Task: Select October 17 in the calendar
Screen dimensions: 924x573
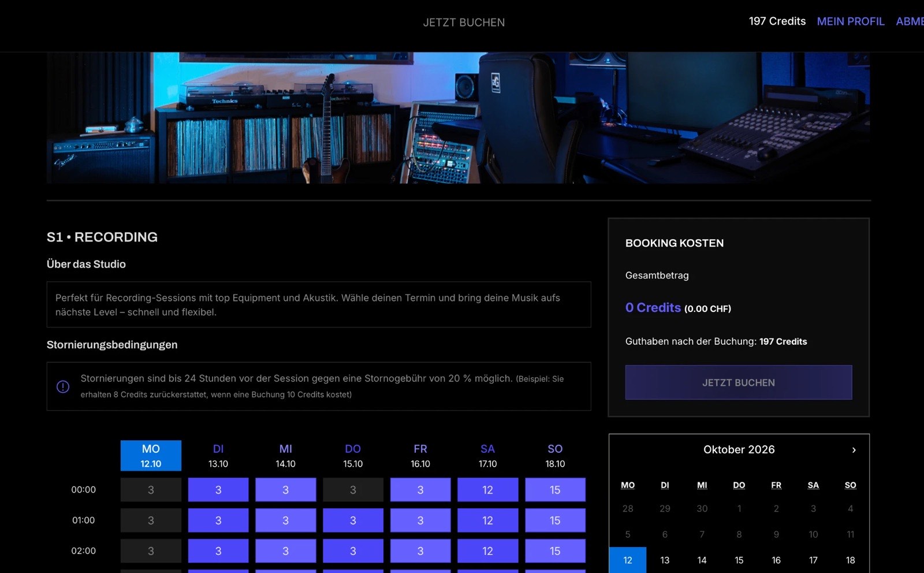Action: pyautogui.click(x=813, y=560)
